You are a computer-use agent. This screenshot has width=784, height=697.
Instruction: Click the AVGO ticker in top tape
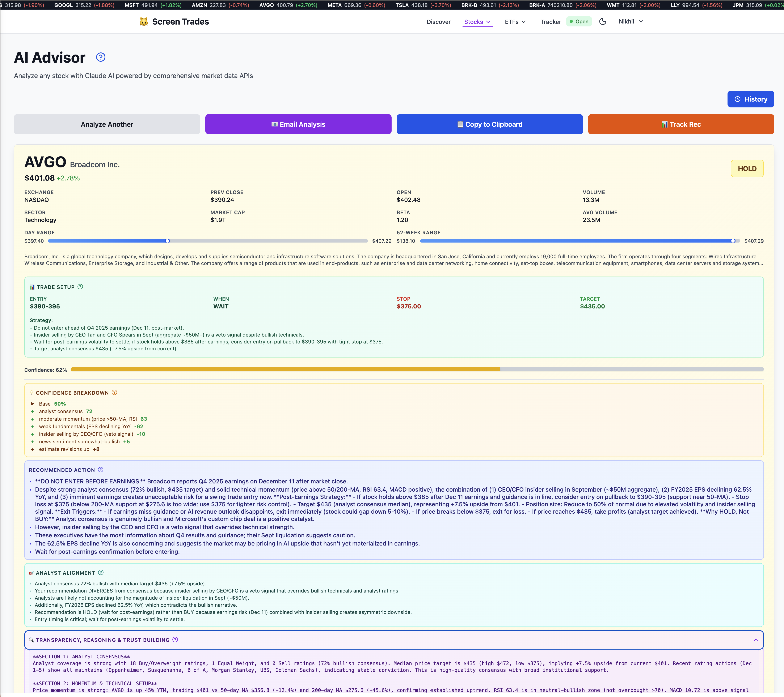click(x=288, y=5)
